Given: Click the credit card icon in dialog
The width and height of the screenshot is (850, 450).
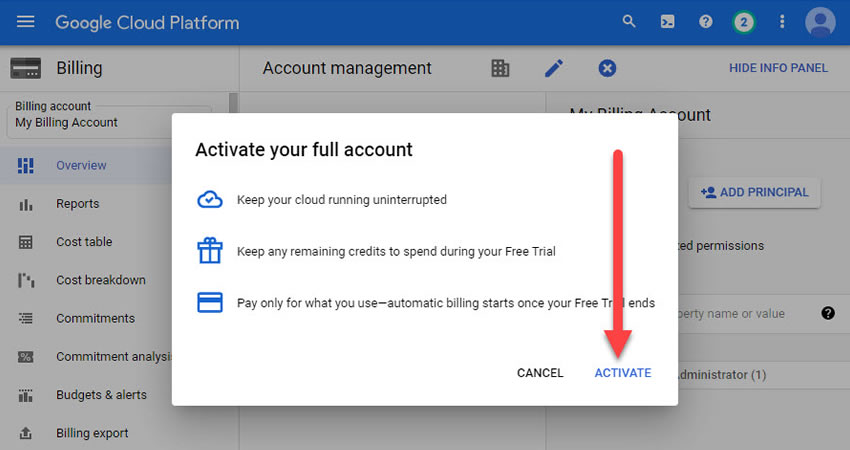Looking at the screenshot, I should click(x=210, y=302).
